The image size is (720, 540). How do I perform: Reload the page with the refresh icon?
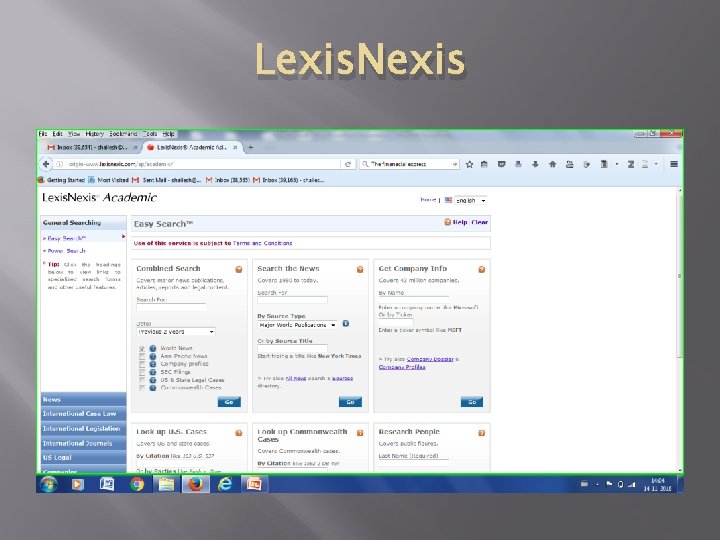click(348, 164)
